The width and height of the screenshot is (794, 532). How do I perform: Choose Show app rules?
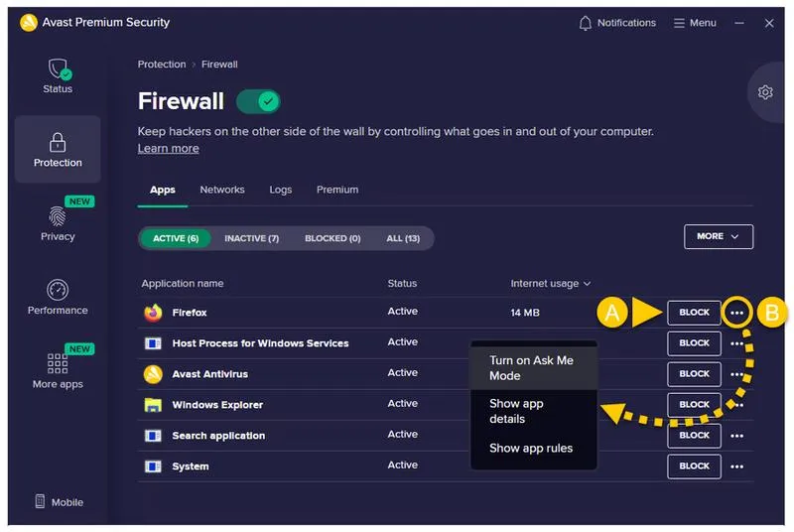(534, 448)
